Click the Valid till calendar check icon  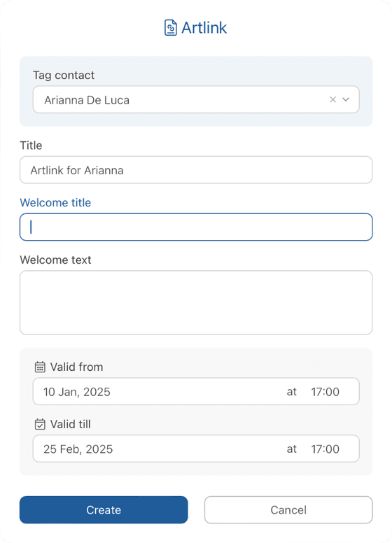tap(40, 424)
